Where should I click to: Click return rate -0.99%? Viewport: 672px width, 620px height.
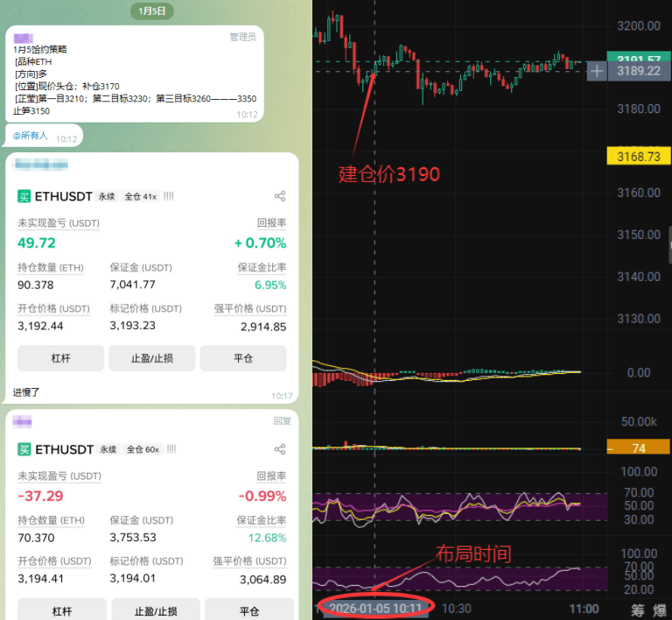[x=262, y=496]
